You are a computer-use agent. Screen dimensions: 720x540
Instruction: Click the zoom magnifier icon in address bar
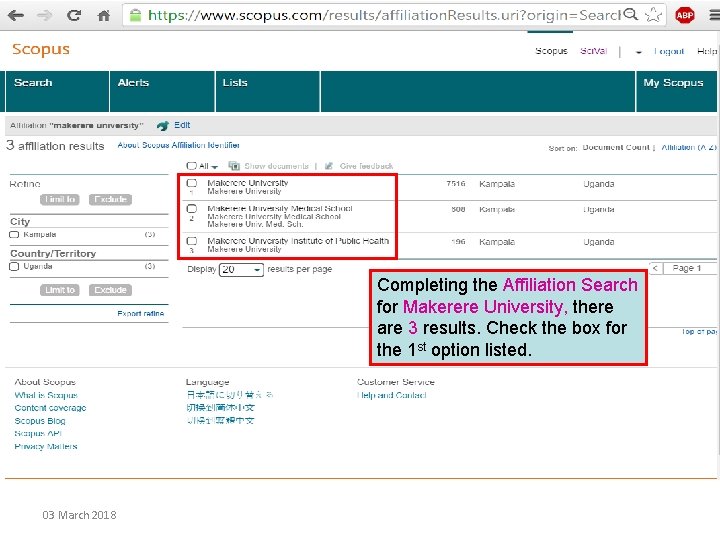pyautogui.click(x=631, y=15)
